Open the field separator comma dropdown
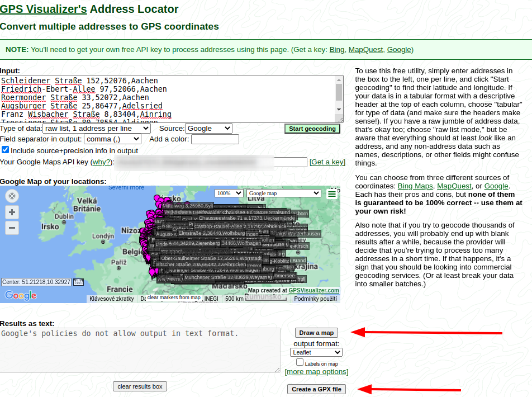The image size is (532, 397). 112,139
